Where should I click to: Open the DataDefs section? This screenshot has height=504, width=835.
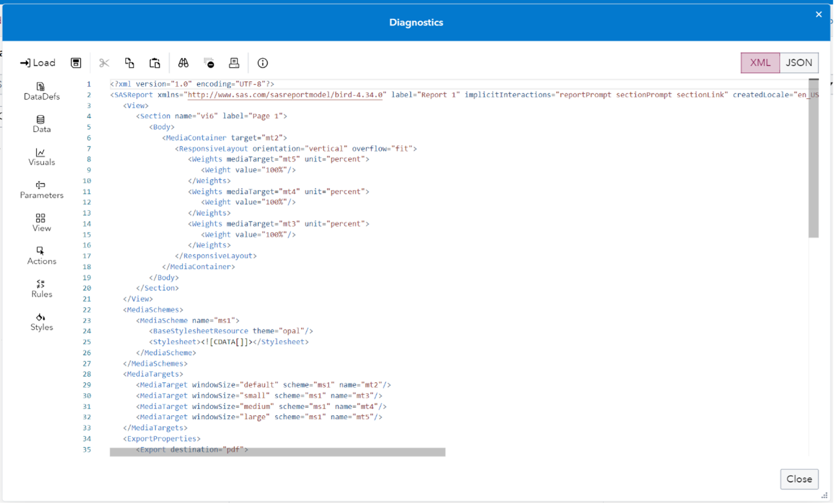[41, 91]
